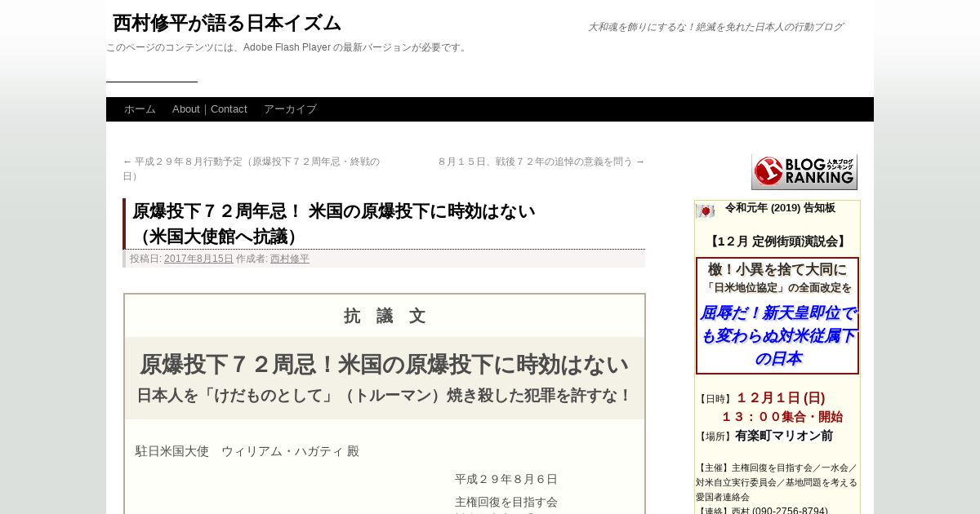The width and height of the screenshot is (980, 514).
Task: Click the post title 原爆投下７２周年忌！
Action: point(333,224)
